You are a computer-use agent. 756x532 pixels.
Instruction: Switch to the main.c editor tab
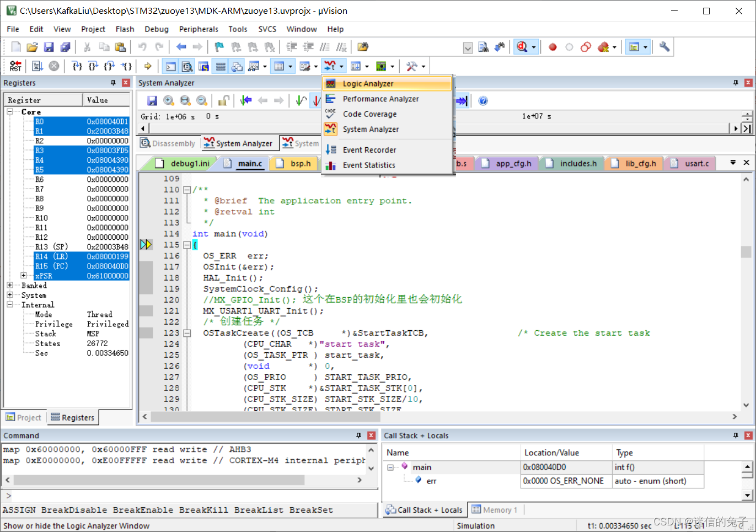point(244,164)
